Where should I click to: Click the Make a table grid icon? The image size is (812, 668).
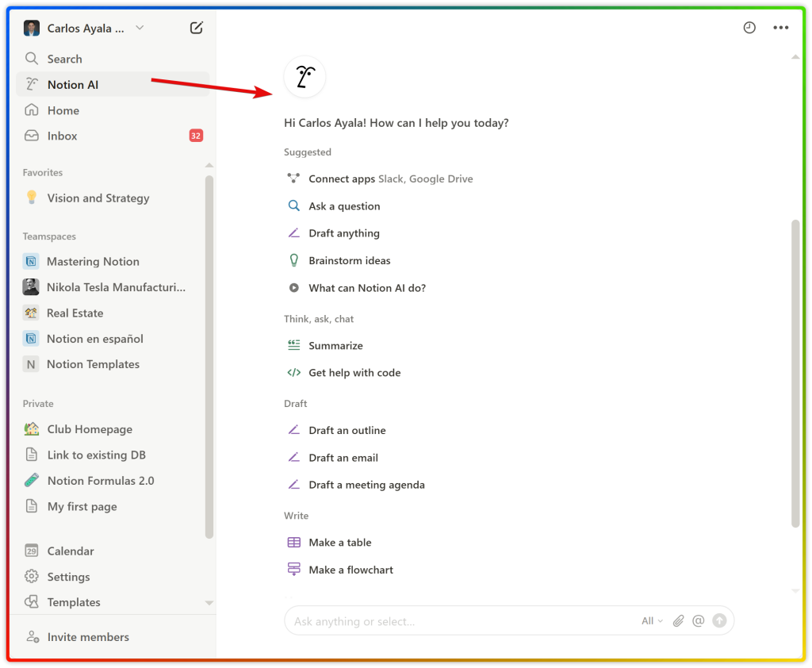coord(293,542)
